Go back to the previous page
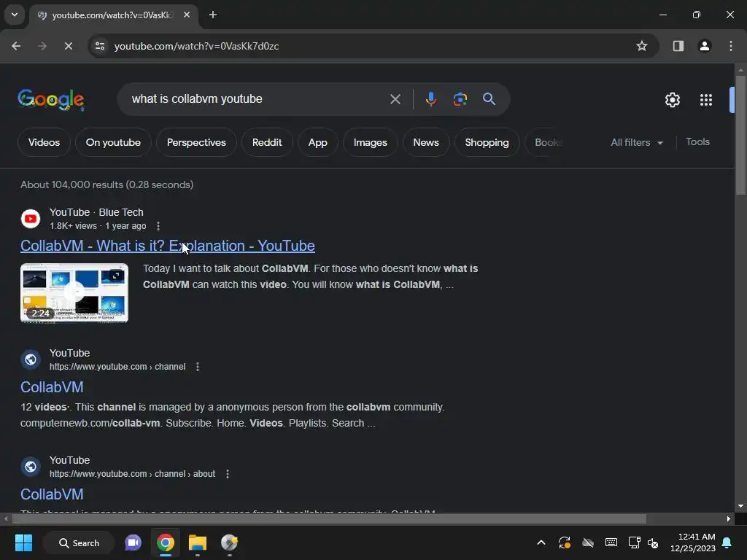Image resolution: width=747 pixels, height=560 pixels. click(16, 46)
